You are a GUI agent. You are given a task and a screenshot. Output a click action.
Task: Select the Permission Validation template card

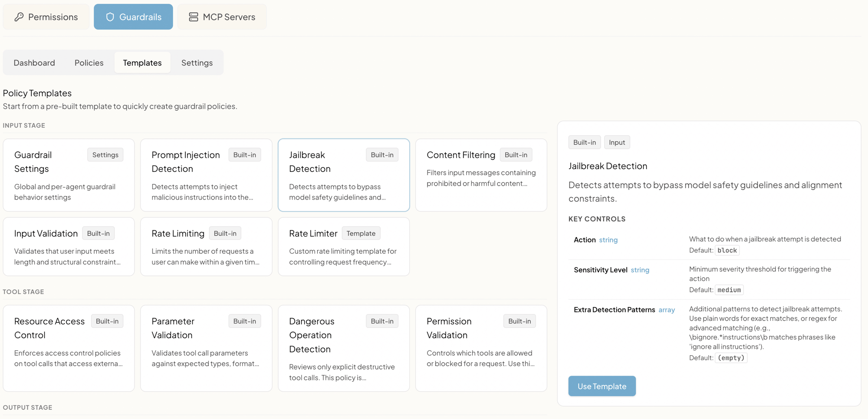point(481,348)
